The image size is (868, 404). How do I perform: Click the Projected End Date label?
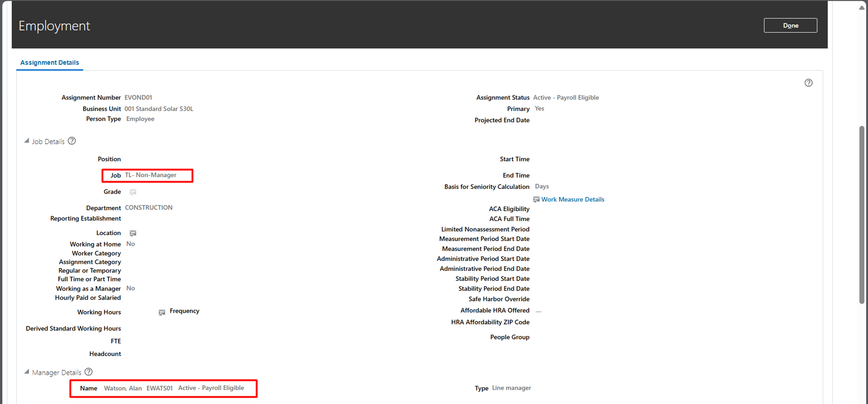(x=502, y=120)
